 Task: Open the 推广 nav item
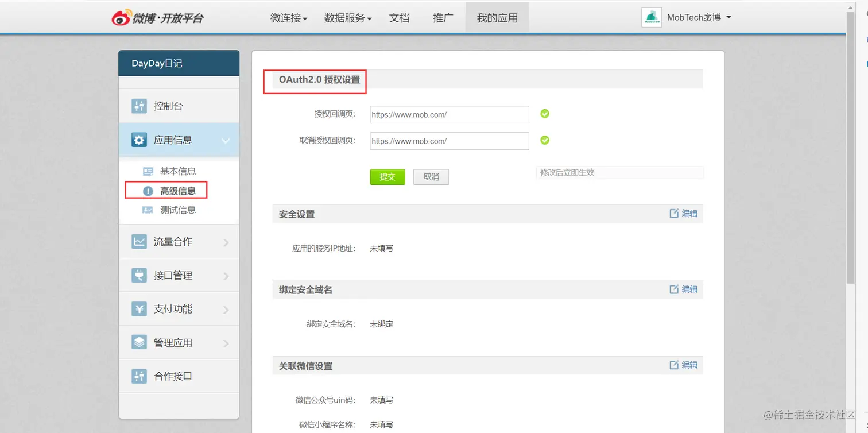(443, 18)
